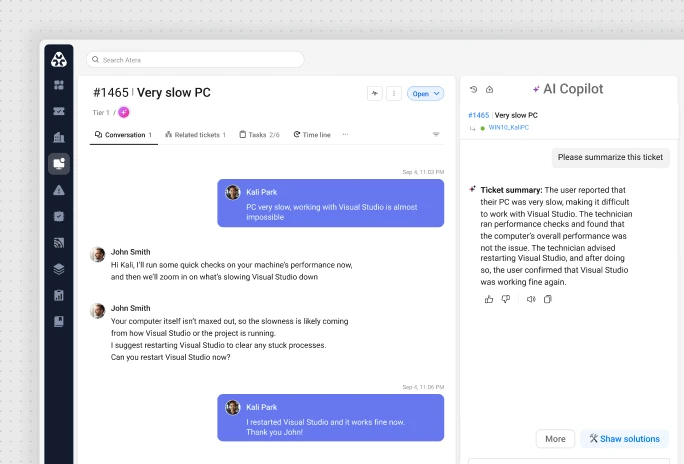Click the AI Copilot panel heading

click(x=568, y=89)
